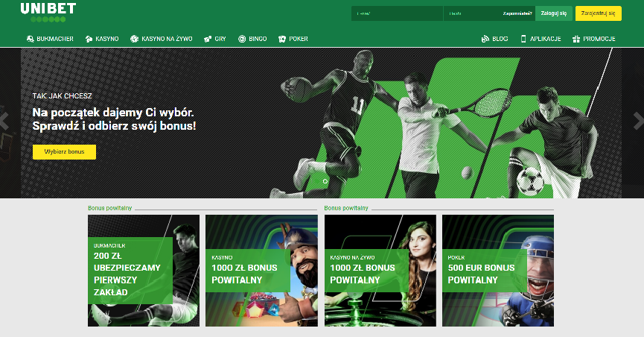Open the POKER menu label

[299, 39]
